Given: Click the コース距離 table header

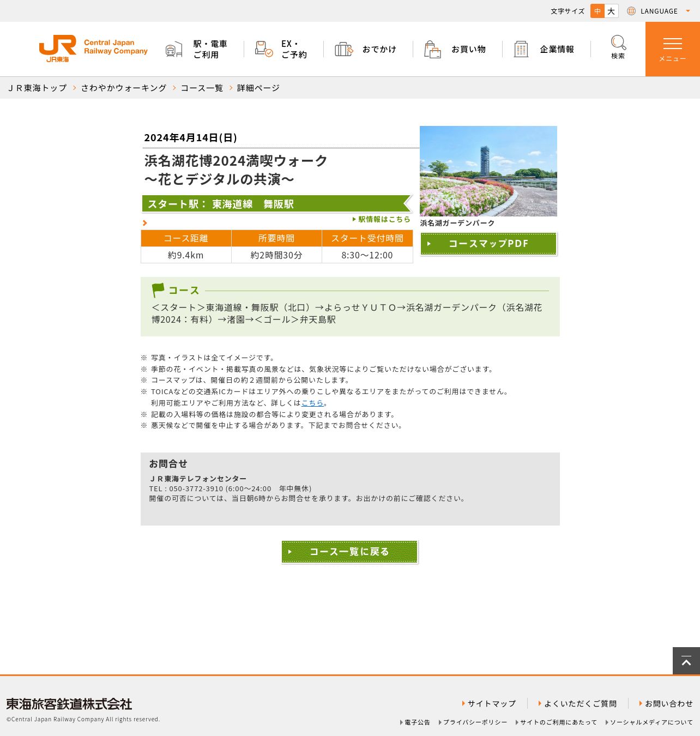Looking at the screenshot, I should tap(186, 238).
